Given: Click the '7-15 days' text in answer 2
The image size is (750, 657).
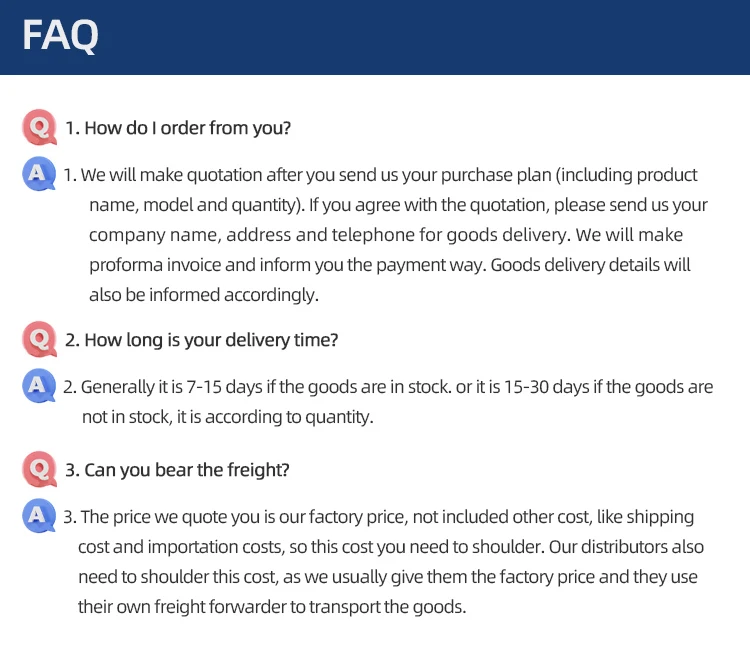Looking at the screenshot, I should pos(210,386).
